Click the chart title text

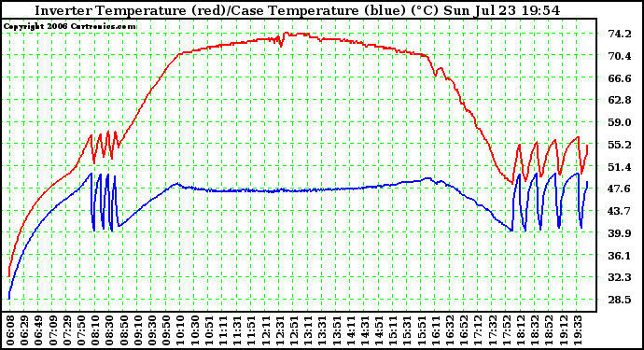297,10
